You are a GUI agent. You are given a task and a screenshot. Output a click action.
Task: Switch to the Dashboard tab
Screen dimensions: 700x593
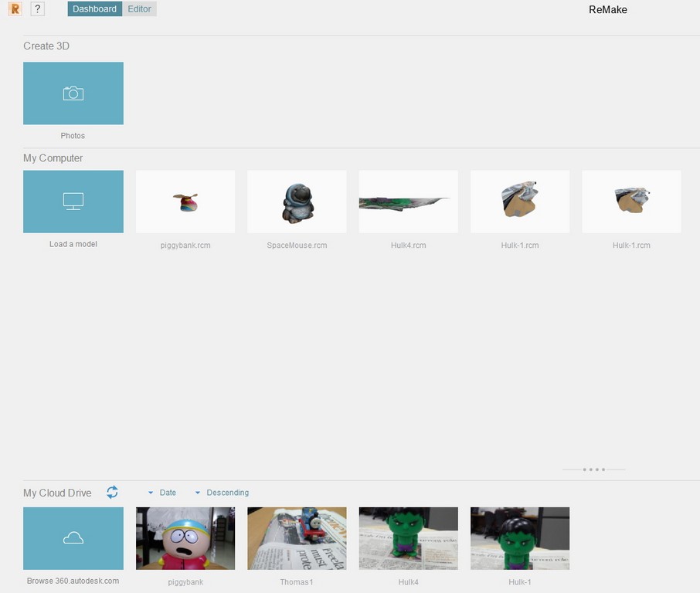(x=94, y=9)
